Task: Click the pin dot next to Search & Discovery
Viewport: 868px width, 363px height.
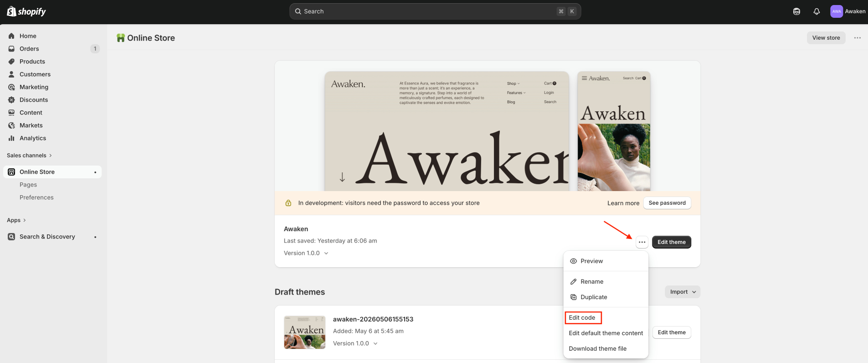Action: click(x=95, y=237)
